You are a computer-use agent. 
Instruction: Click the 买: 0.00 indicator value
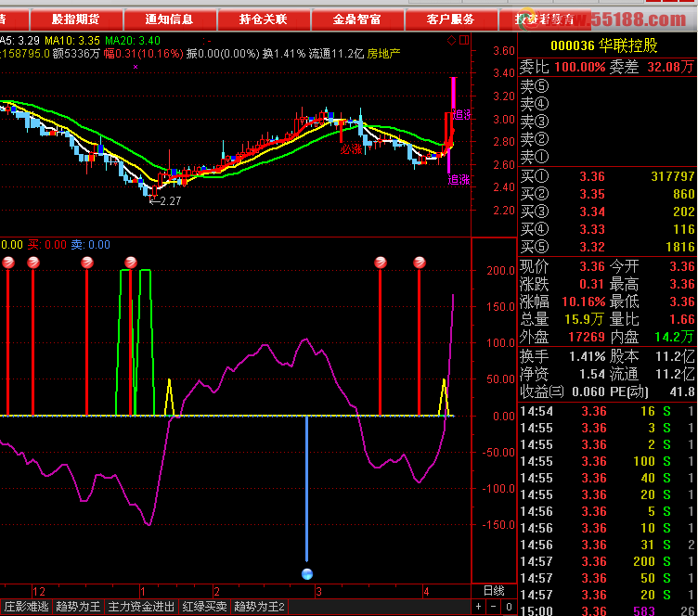[46, 245]
